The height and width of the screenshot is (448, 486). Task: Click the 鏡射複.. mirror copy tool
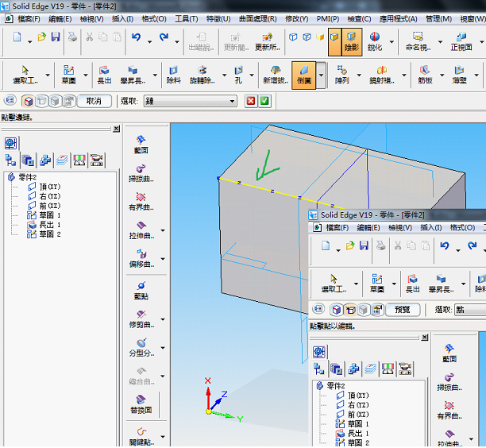(382, 75)
